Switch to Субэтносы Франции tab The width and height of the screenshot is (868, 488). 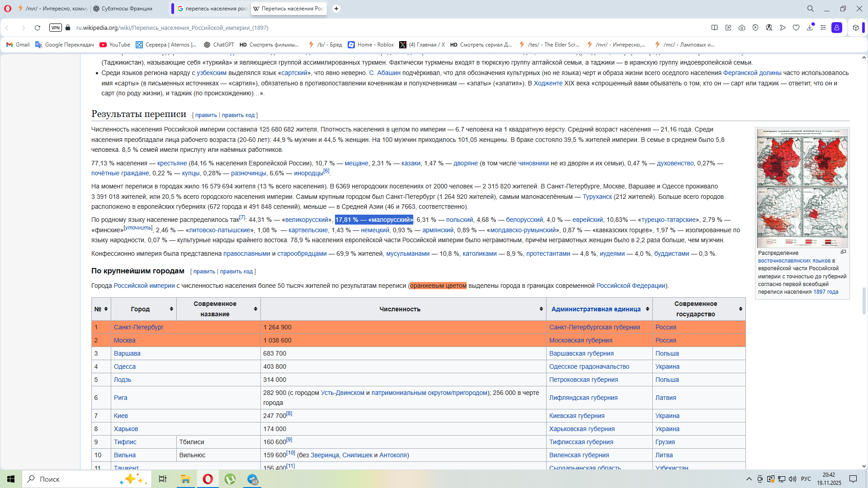[127, 9]
